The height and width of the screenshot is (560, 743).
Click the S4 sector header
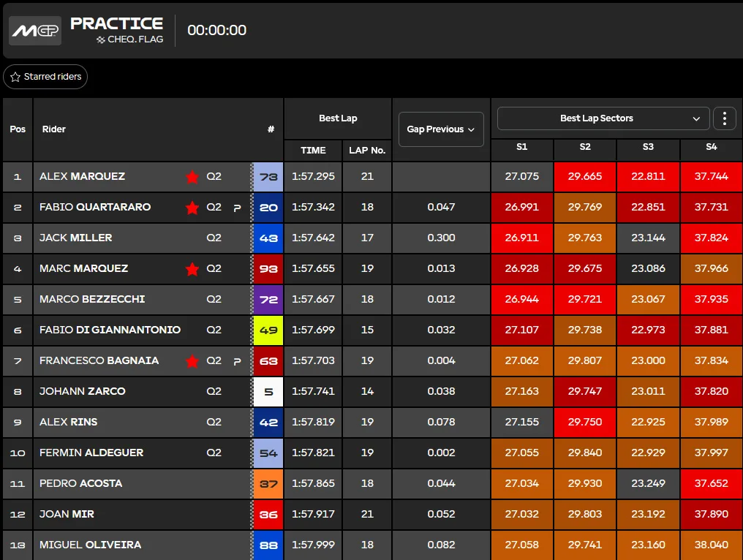(x=712, y=147)
